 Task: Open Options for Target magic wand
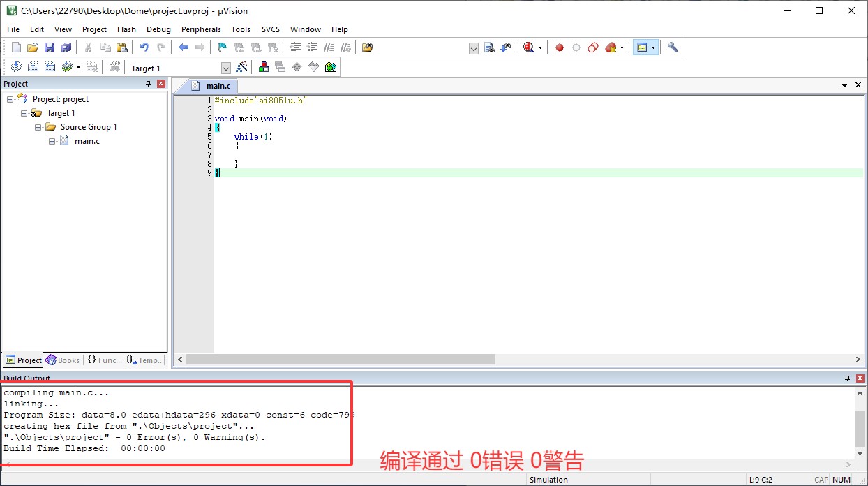241,67
